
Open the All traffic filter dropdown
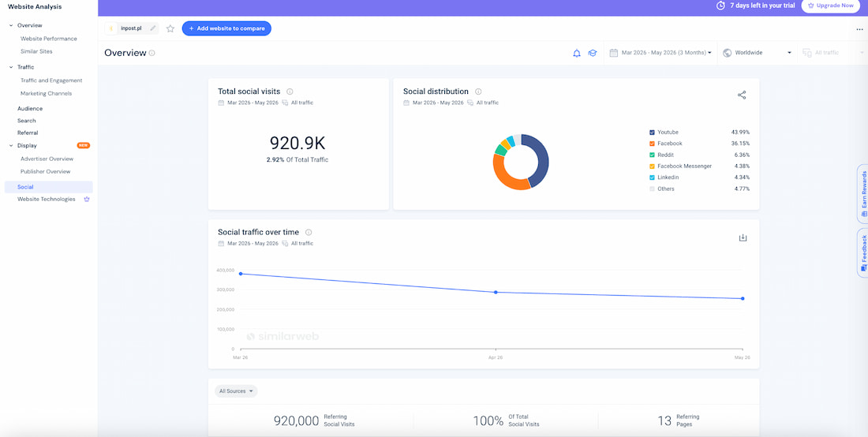tap(832, 53)
